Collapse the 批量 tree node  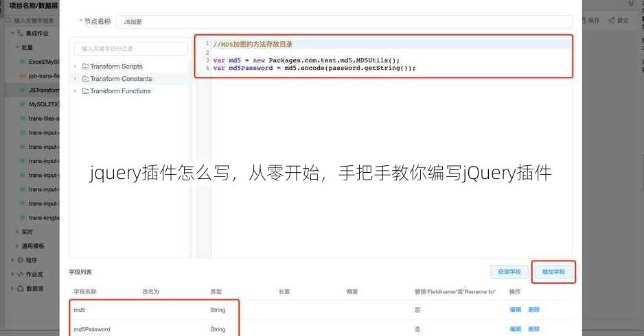(17, 47)
